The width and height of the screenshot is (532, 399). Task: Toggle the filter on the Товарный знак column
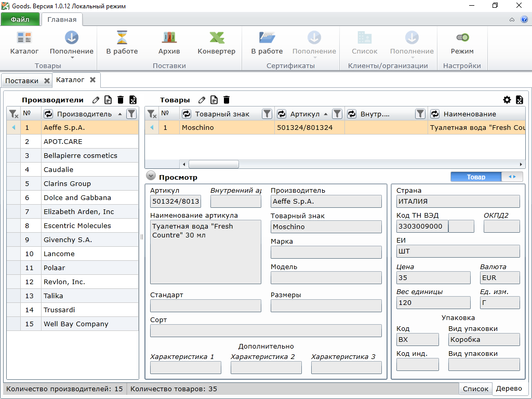pos(267,114)
